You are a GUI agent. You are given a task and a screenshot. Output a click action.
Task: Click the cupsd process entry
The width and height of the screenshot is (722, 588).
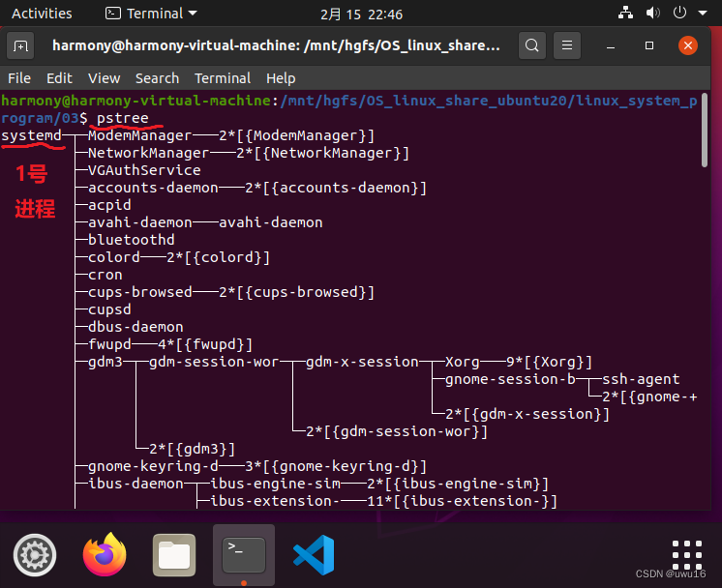coord(109,309)
